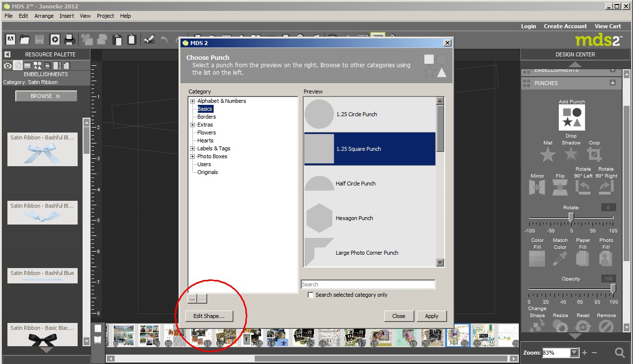
Task: Click the slideshow play icon in toolbar
Action: [x=54, y=39]
